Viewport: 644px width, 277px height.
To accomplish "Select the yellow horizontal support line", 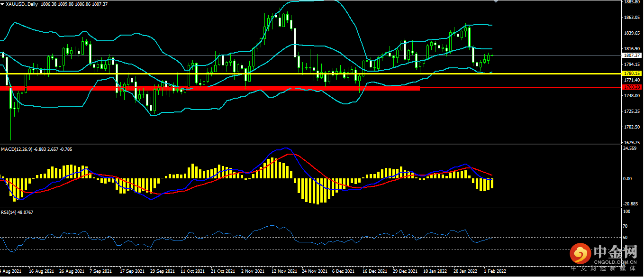I will 310,74.
